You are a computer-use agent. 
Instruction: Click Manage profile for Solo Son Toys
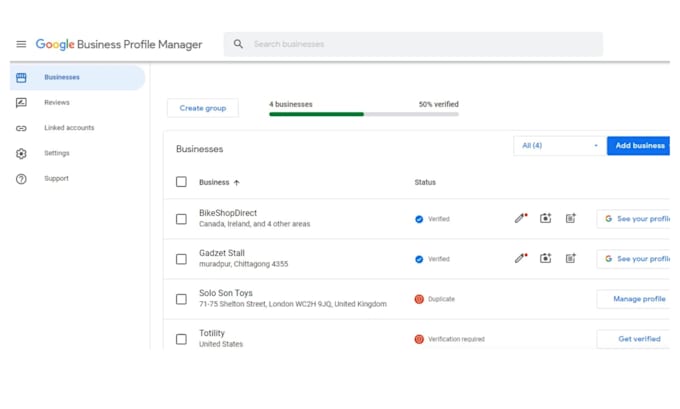coord(634,299)
